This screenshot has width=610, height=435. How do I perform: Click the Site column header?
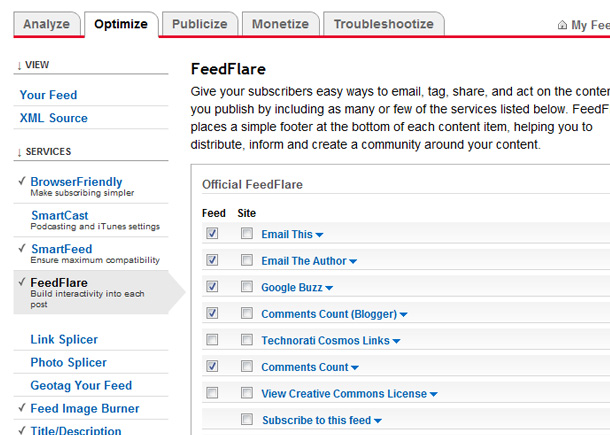[x=247, y=213]
